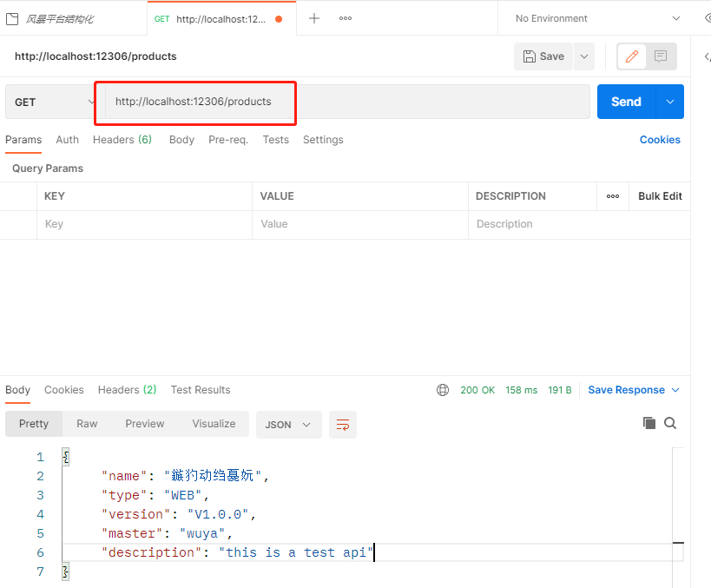Expand the Save Response chevron
This screenshot has width=711, height=588.
coord(675,390)
